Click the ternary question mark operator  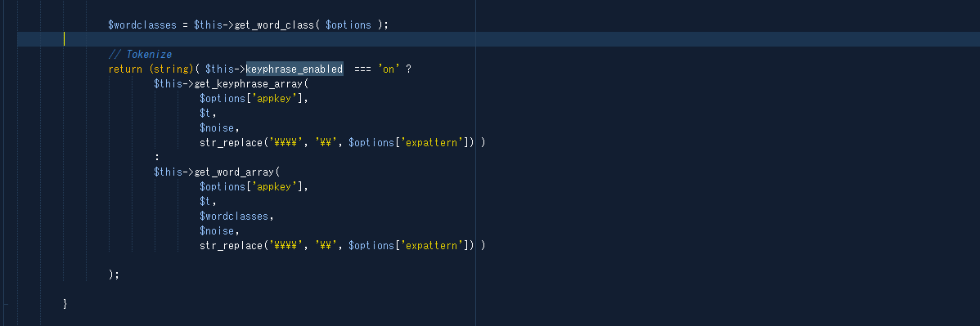[409, 69]
